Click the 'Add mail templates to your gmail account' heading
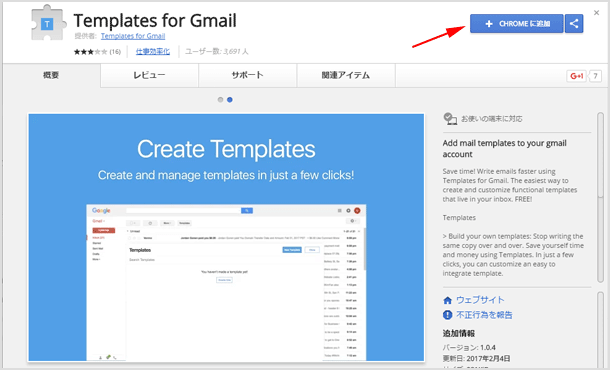 tap(505, 148)
